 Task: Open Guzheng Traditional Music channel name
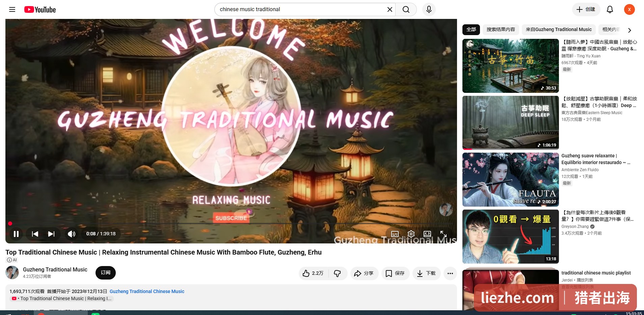pos(55,269)
